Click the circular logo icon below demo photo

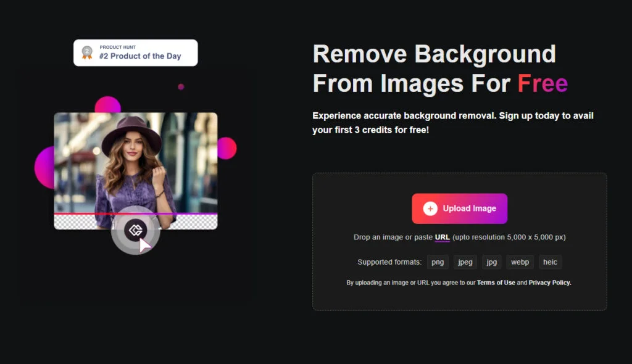135,231
